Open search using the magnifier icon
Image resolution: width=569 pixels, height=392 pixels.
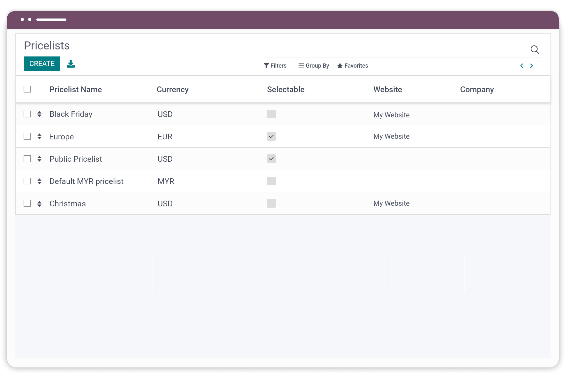(535, 50)
